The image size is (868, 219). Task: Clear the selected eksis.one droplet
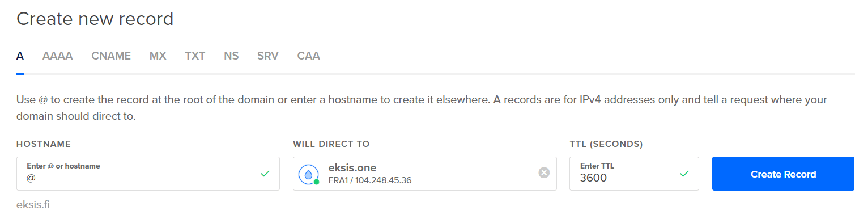click(544, 172)
